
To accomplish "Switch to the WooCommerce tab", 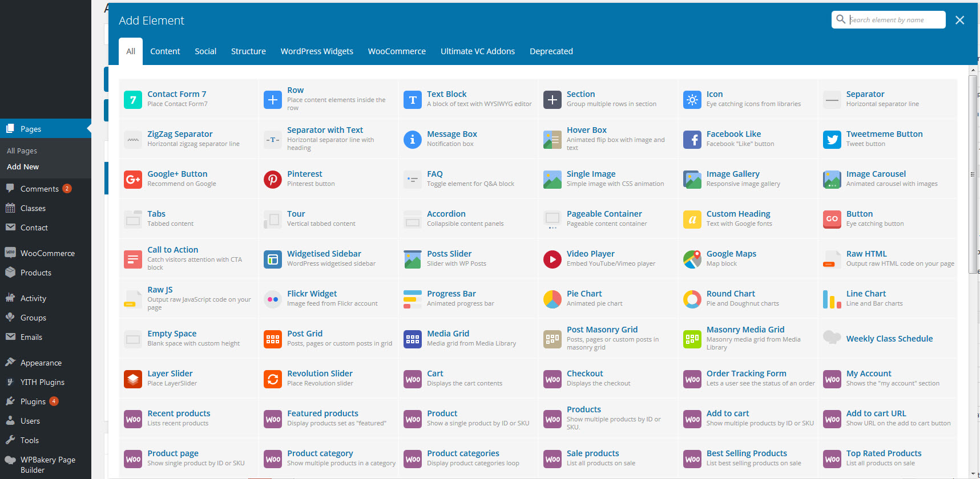I will (x=397, y=51).
